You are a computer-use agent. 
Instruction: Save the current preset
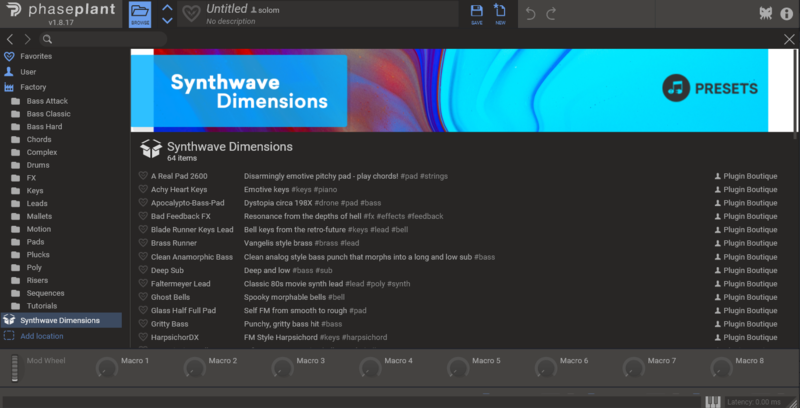[x=477, y=14]
